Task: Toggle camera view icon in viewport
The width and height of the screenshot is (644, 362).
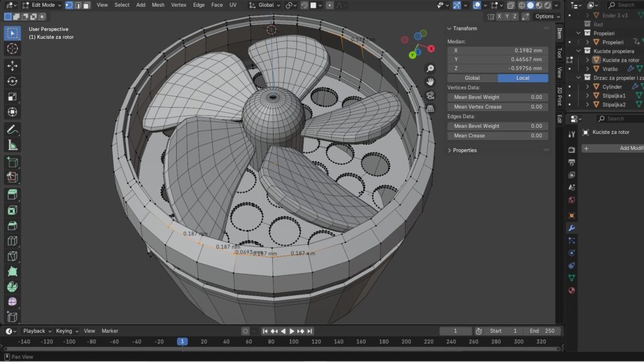Action: point(430,96)
